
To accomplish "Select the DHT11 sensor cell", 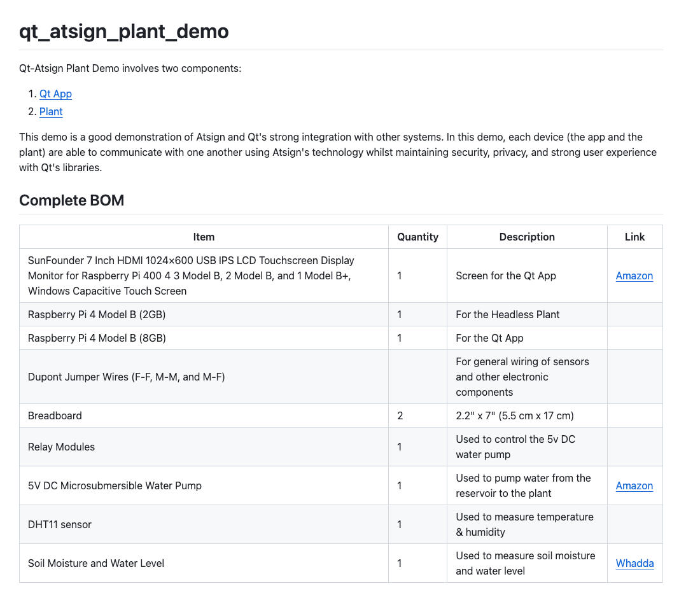I will [x=204, y=524].
